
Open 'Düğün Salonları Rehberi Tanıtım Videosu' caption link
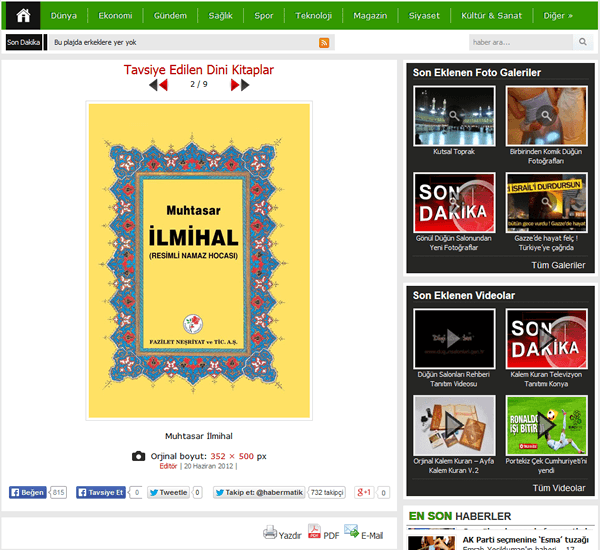pyautogui.click(x=454, y=379)
